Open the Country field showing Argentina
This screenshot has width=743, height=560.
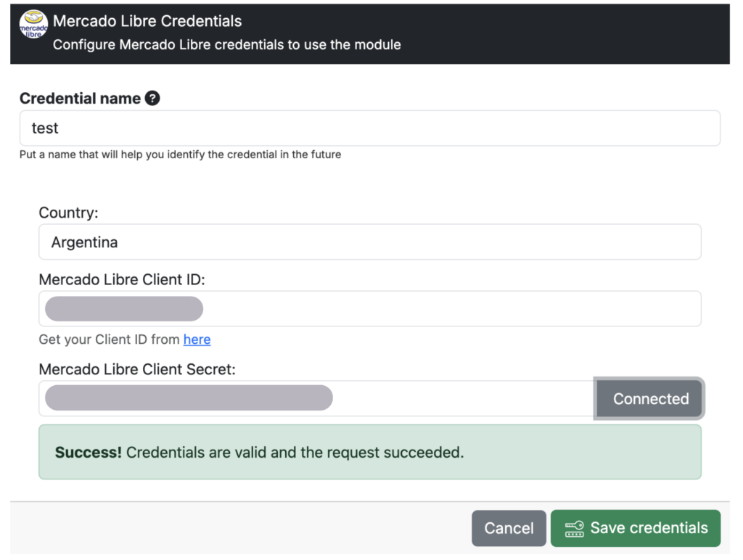coord(369,242)
